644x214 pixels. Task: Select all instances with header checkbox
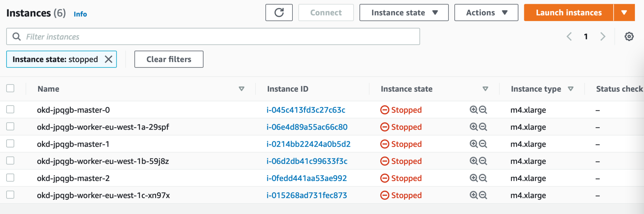point(10,88)
